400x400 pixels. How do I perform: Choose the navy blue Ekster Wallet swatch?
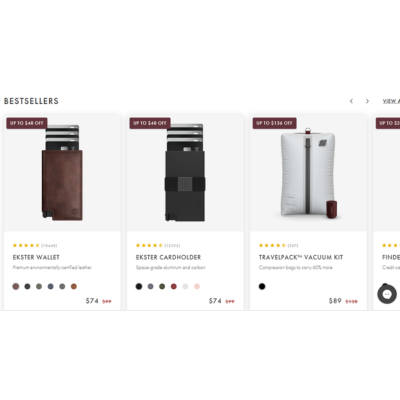50,286
